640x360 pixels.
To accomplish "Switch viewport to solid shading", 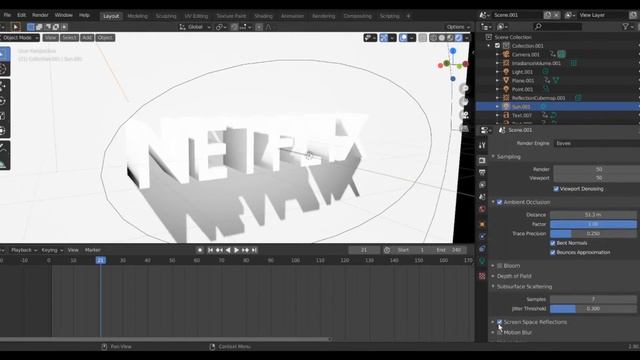I will (442, 38).
